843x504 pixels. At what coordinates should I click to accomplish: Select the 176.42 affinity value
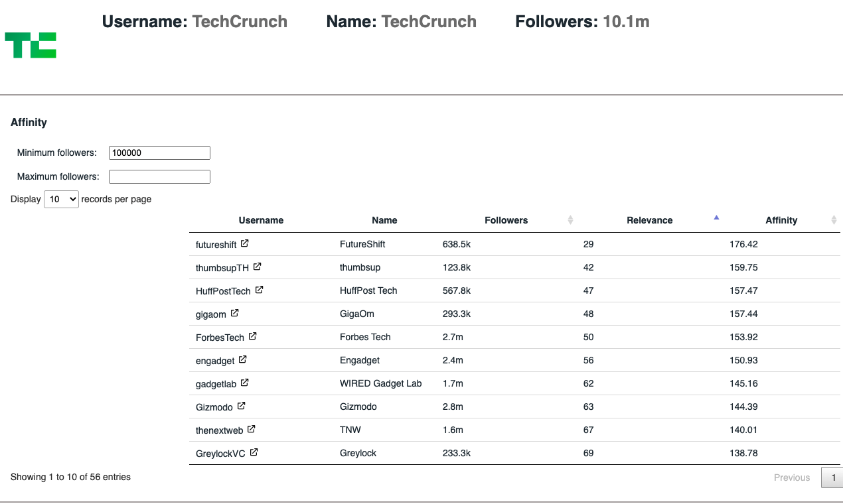[743, 244]
